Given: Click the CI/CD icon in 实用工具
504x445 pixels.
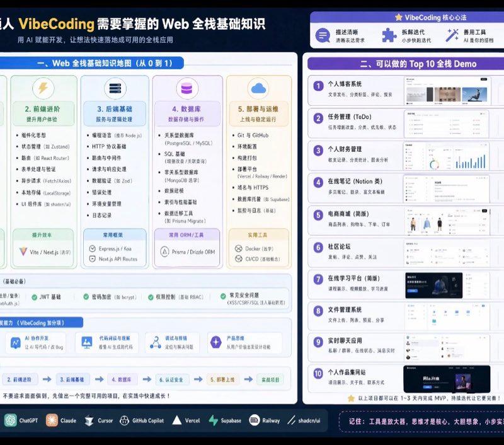Looking at the screenshot, I should pyautogui.click(x=239, y=258).
